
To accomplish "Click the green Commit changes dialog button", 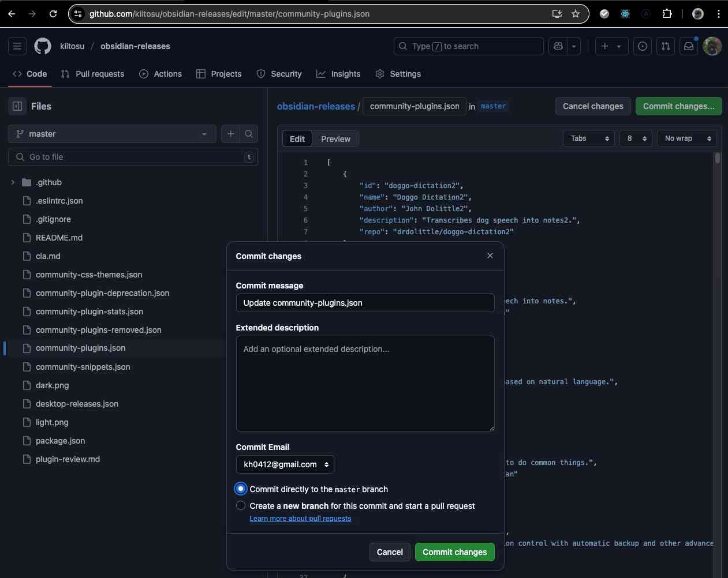I will click(454, 552).
